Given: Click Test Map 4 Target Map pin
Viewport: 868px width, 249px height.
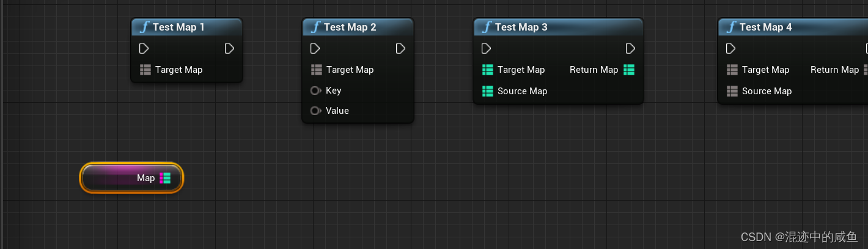Looking at the screenshot, I should (x=732, y=70).
